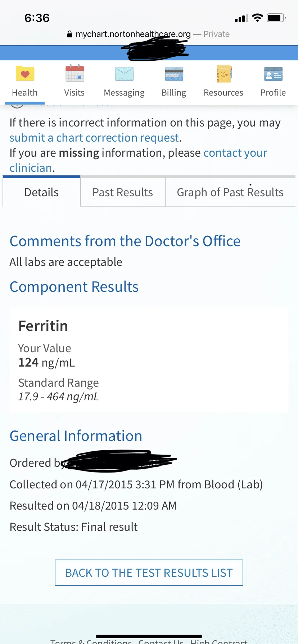Tap the battery icon in status bar
The image size is (298, 644).
coord(276,18)
